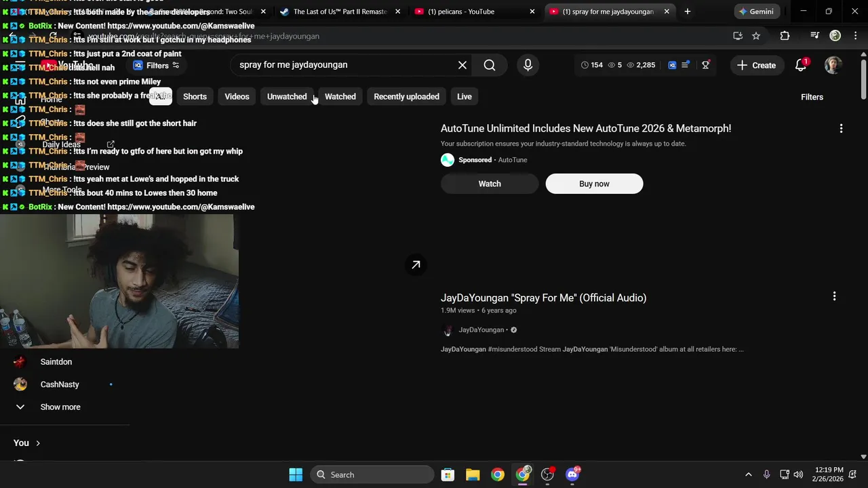The image size is (868, 488).
Task: Open the YouTube notifications bell
Action: (801, 65)
